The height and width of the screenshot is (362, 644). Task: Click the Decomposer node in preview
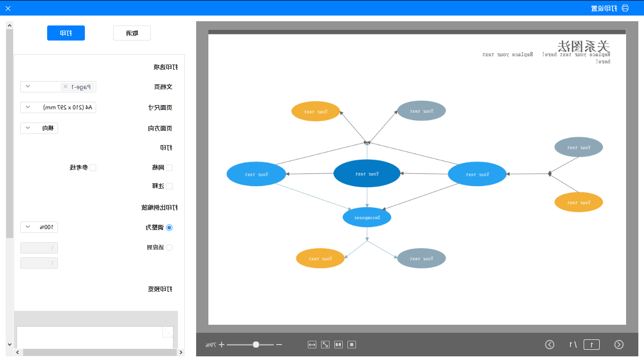tap(367, 217)
